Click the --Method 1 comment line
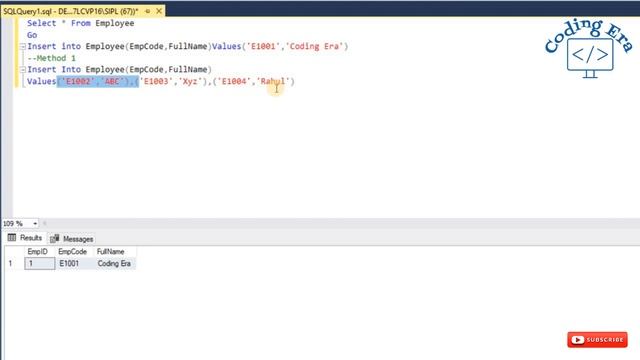640x360 pixels. click(x=51, y=58)
